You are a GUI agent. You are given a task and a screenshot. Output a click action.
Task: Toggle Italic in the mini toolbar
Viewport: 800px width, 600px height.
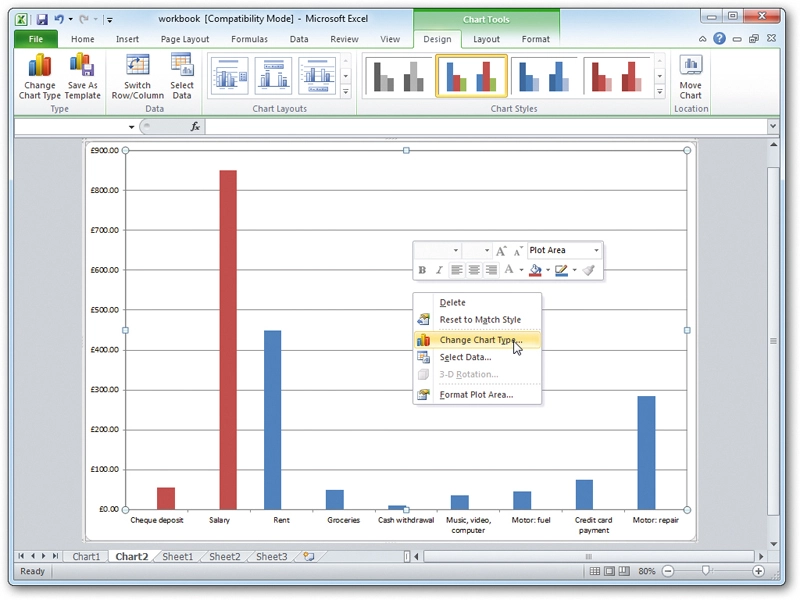tap(439, 270)
